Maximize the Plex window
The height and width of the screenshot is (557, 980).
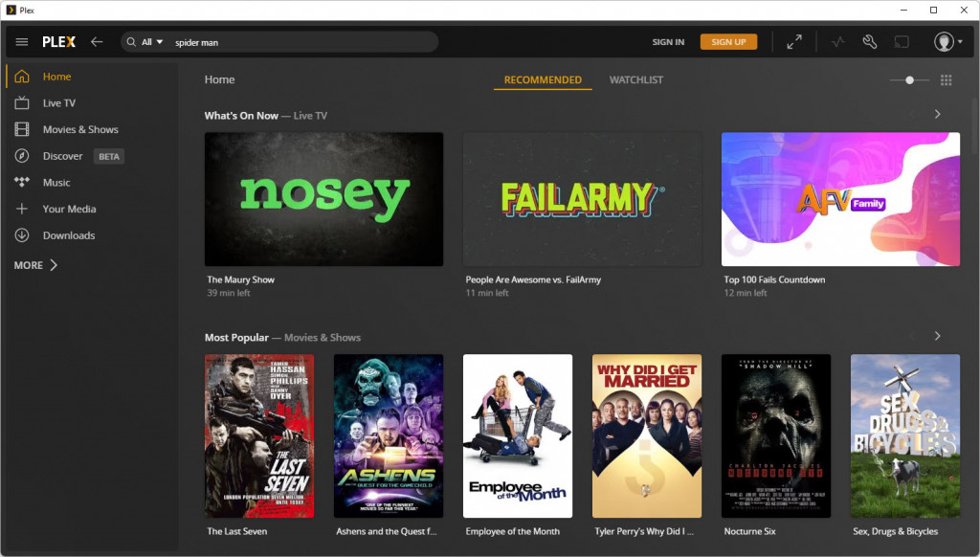coord(933,10)
